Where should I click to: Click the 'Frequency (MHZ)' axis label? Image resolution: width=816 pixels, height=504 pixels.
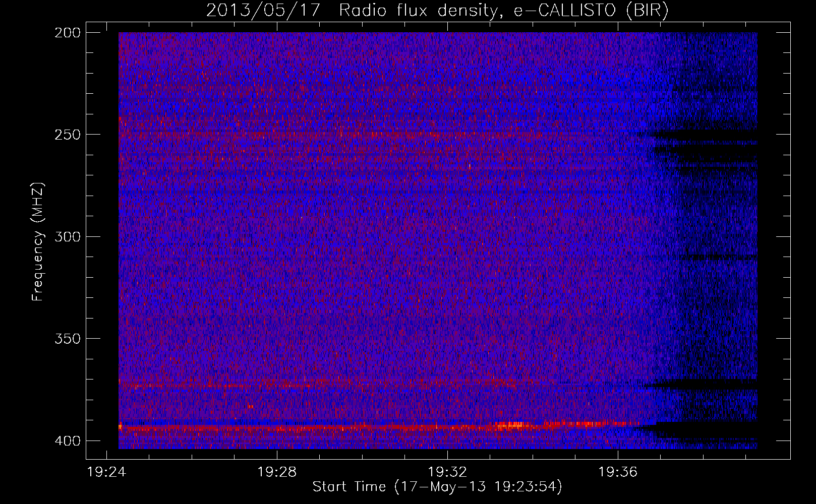click(38, 241)
